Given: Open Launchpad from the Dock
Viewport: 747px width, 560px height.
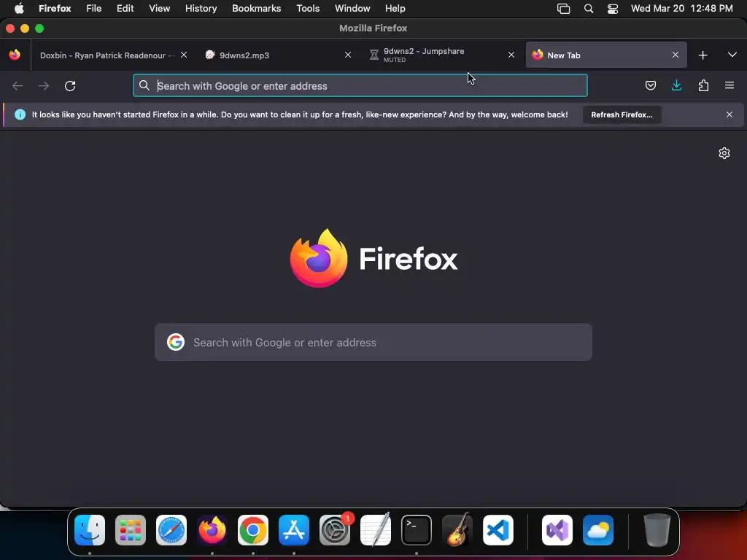Looking at the screenshot, I should [x=131, y=529].
